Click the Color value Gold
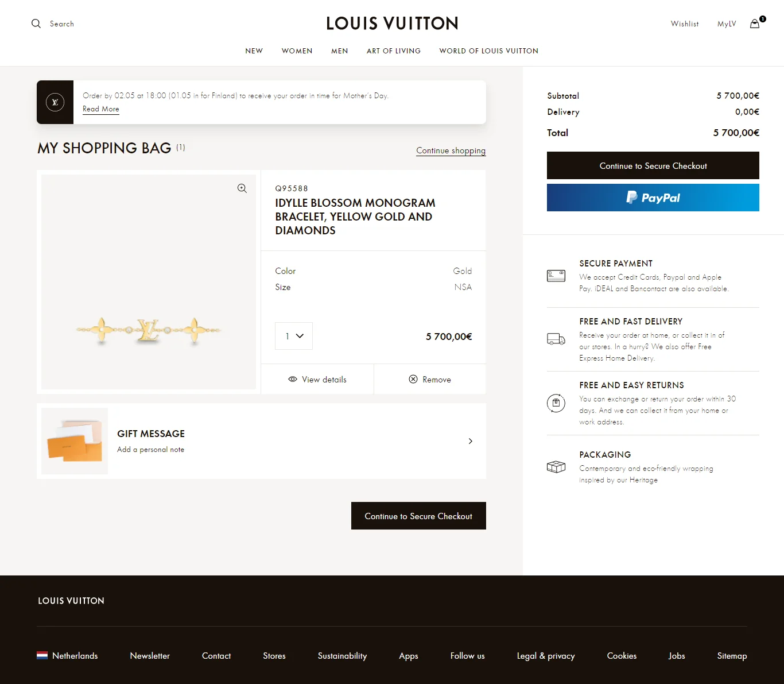This screenshot has width=784, height=684. coord(463,271)
